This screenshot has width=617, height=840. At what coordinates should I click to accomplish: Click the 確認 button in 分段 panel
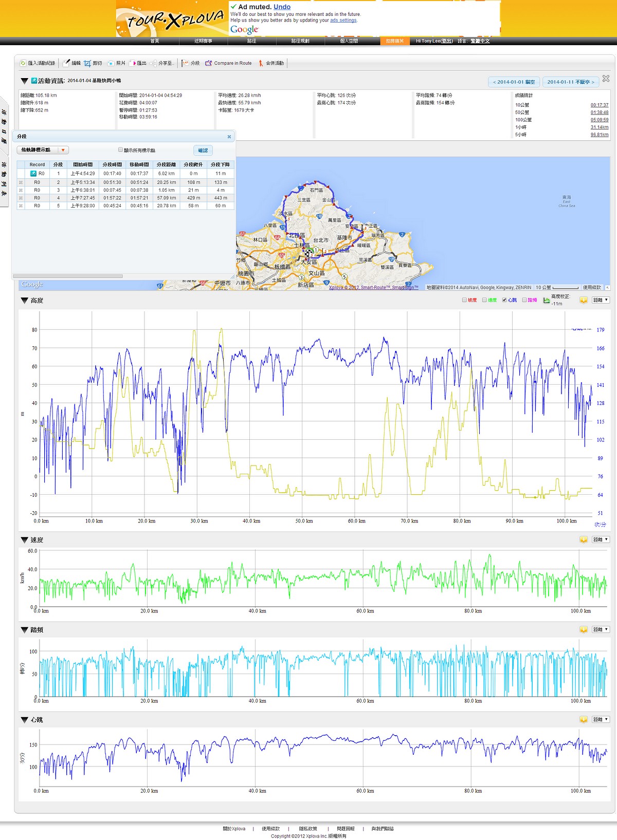click(x=203, y=150)
